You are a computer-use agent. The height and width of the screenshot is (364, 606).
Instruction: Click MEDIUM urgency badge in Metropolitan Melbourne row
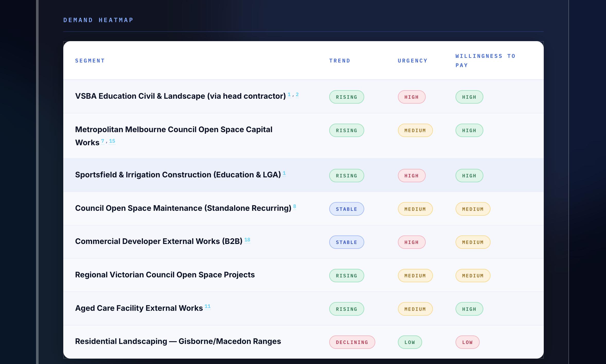click(x=415, y=130)
